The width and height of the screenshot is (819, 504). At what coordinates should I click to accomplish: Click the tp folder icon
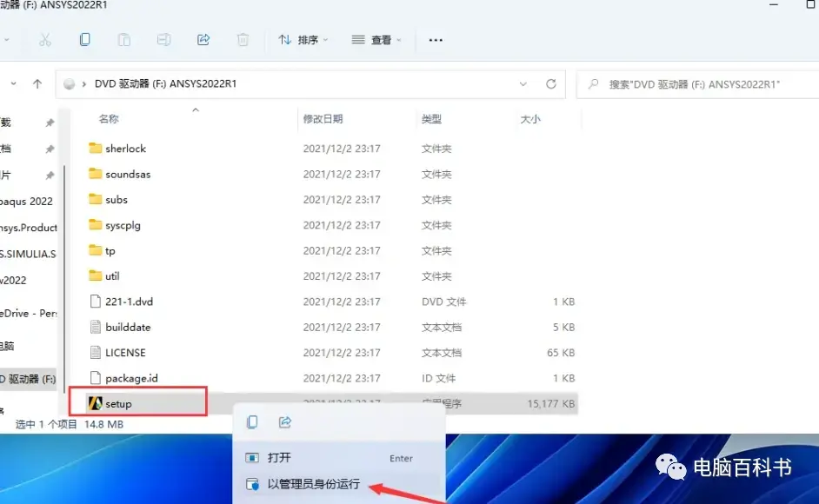(95, 250)
